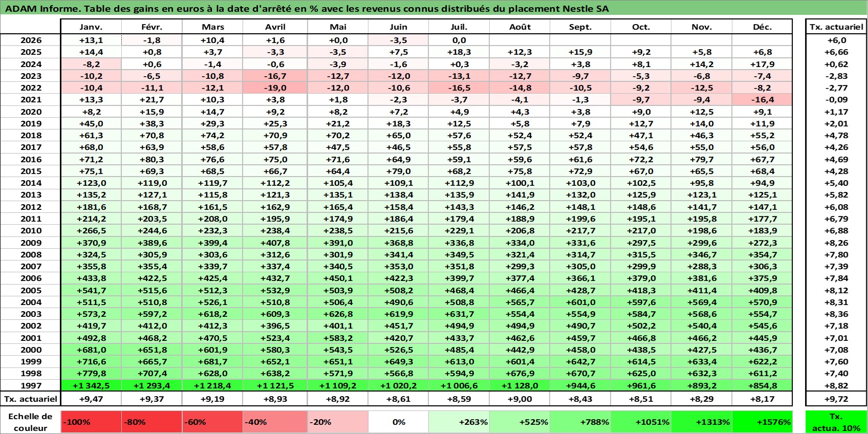Click the 1997 year row label
This screenshot has width=868, height=434.
31,385
